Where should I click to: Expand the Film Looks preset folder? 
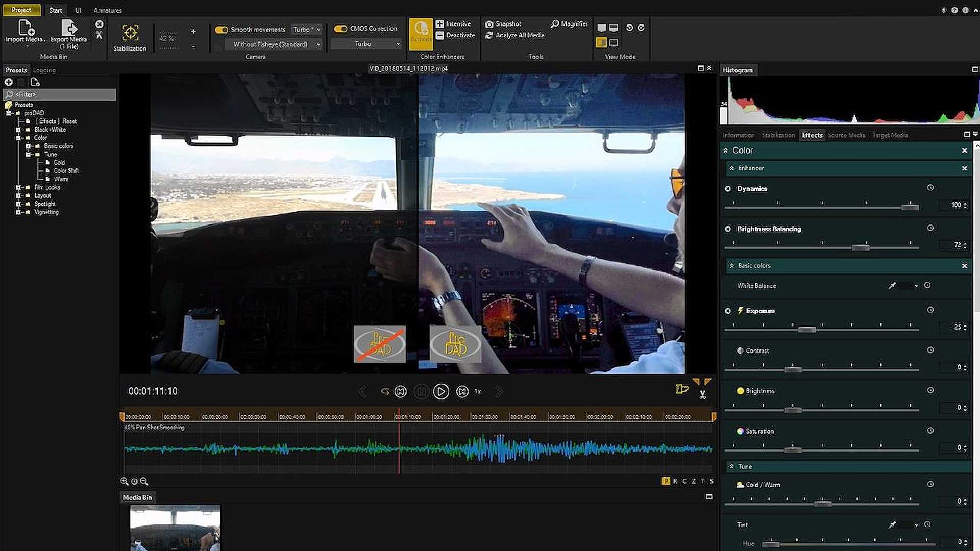(x=18, y=187)
